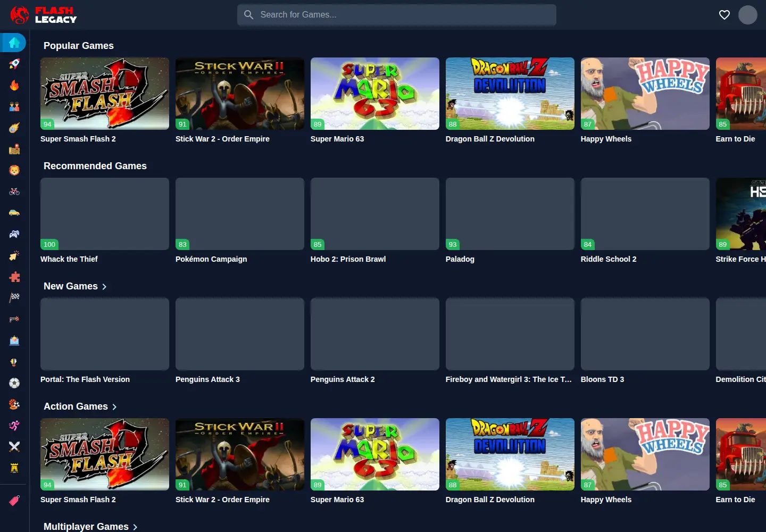Open Dragon Ball Z Devolution in Popular Games
The height and width of the screenshot is (532, 766).
coord(510,94)
